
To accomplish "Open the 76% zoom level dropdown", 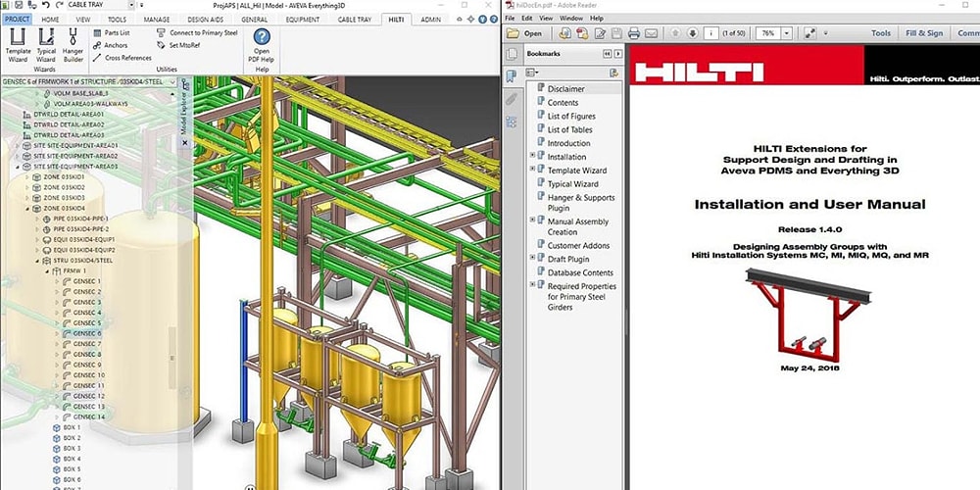I will click(786, 33).
